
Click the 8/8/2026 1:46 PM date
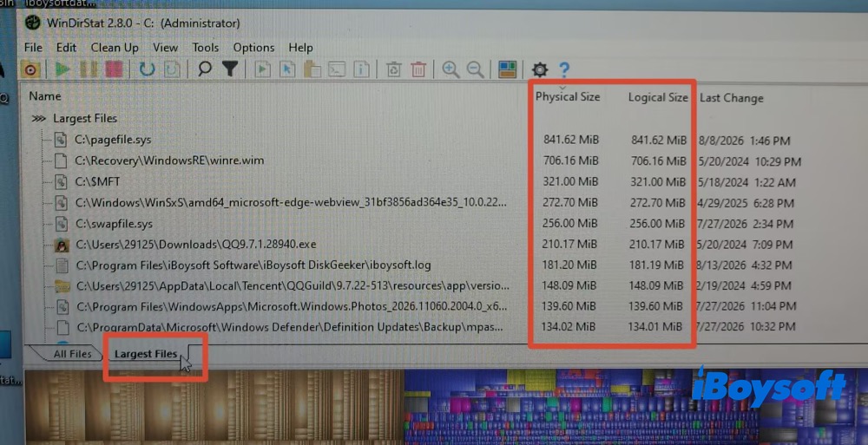coord(744,141)
